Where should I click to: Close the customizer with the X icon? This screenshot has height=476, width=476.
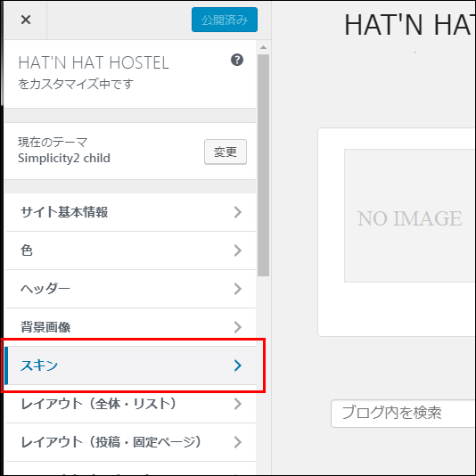point(26,20)
